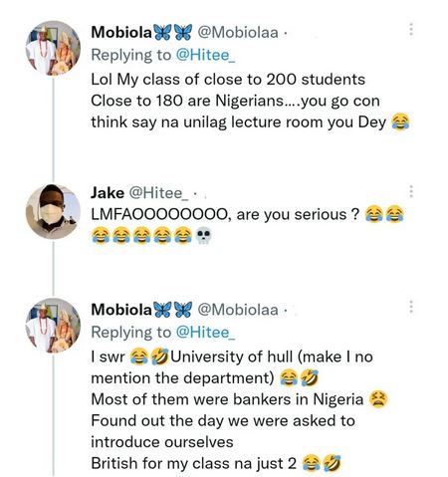Click the butterfly emojis next to first Mobiola

pos(172,33)
